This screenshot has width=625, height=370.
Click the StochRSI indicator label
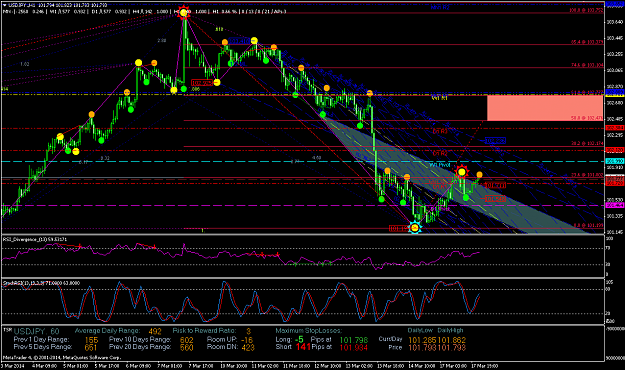pyautogui.click(x=41, y=283)
